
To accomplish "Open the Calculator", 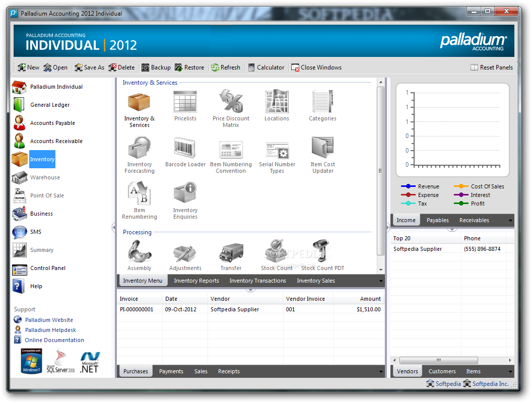I will point(266,68).
